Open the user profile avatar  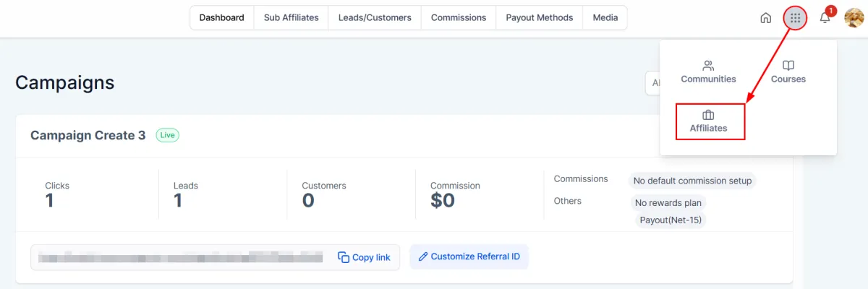[x=854, y=18]
